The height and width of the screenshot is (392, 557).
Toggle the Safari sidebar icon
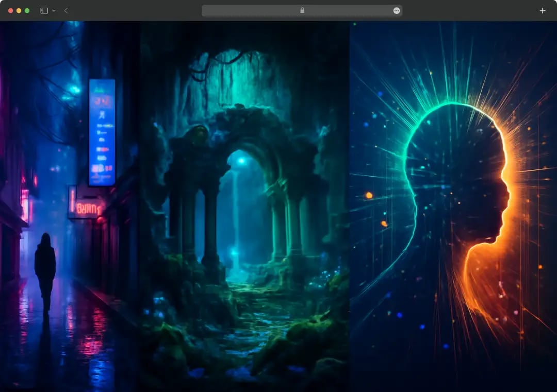coord(44,11)
